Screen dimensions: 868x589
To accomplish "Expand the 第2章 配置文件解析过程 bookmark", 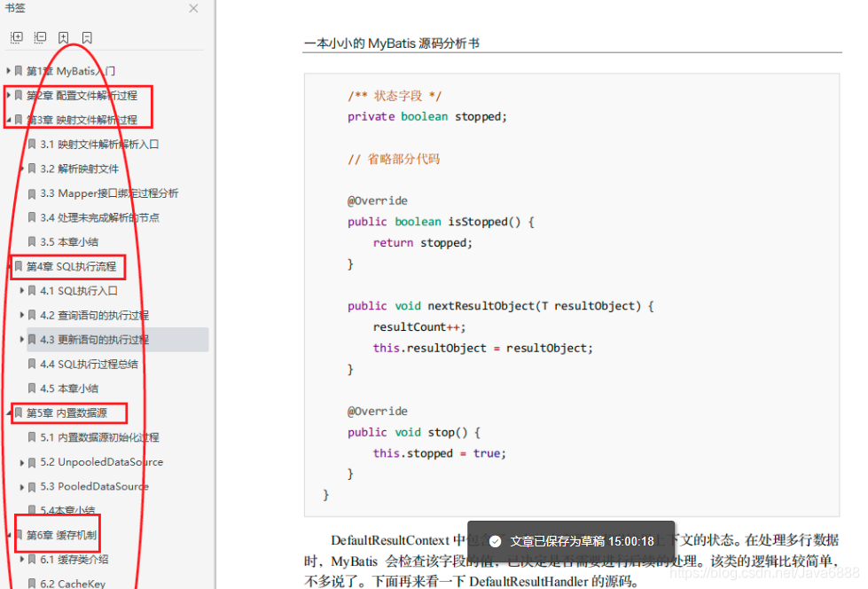I will coord(8,95).
